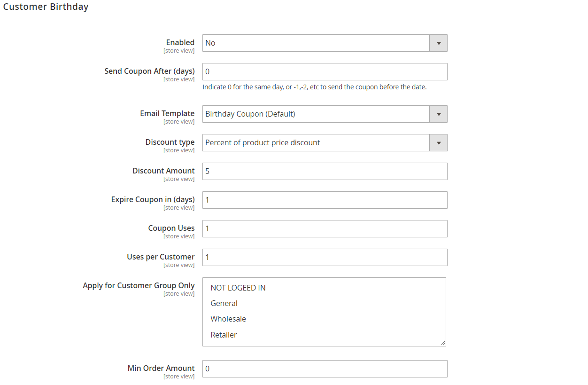Select the Uses per Customer field

point(325,257)
